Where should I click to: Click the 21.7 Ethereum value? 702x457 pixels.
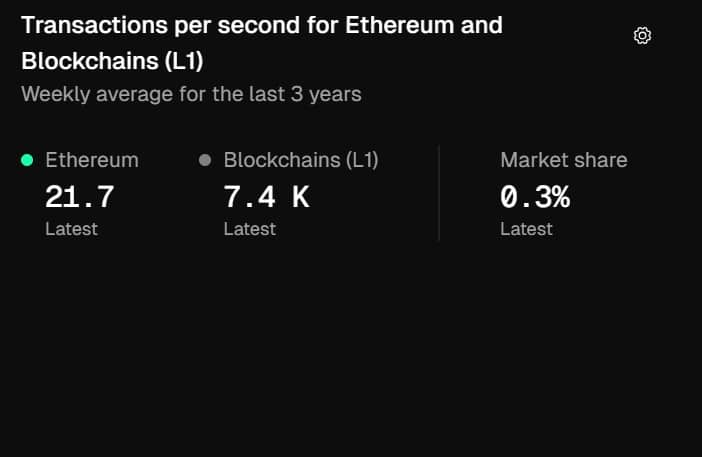(x=80, y=197)
